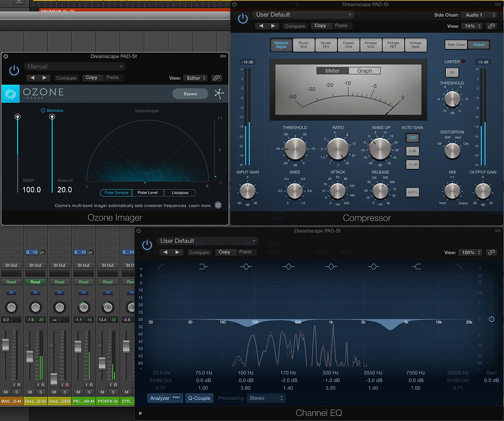Show the Side Chain view in Compressor
Image resolution: width=504 pixels, height=421 pixels.
pos(456,45)
